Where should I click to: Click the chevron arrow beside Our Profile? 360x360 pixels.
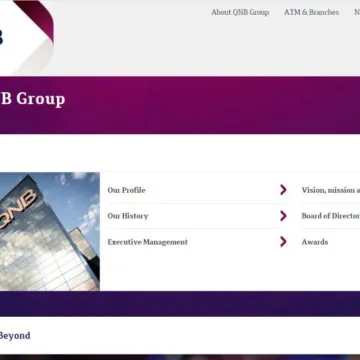283,190
